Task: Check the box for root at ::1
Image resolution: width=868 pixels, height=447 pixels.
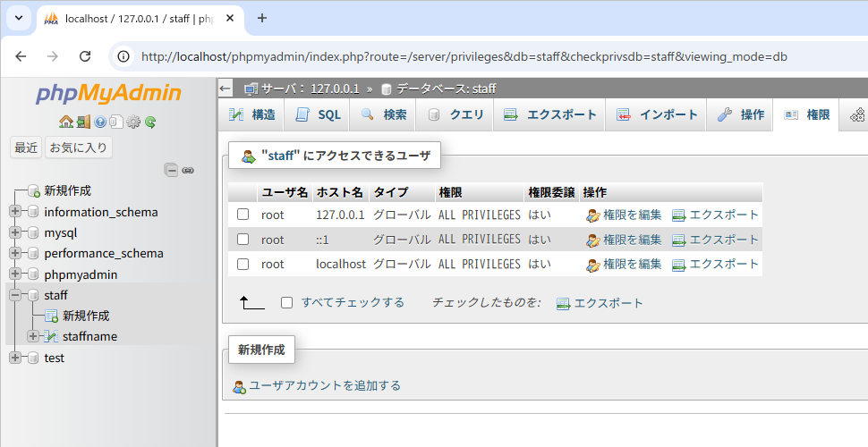Action: (x=243, y=239)
